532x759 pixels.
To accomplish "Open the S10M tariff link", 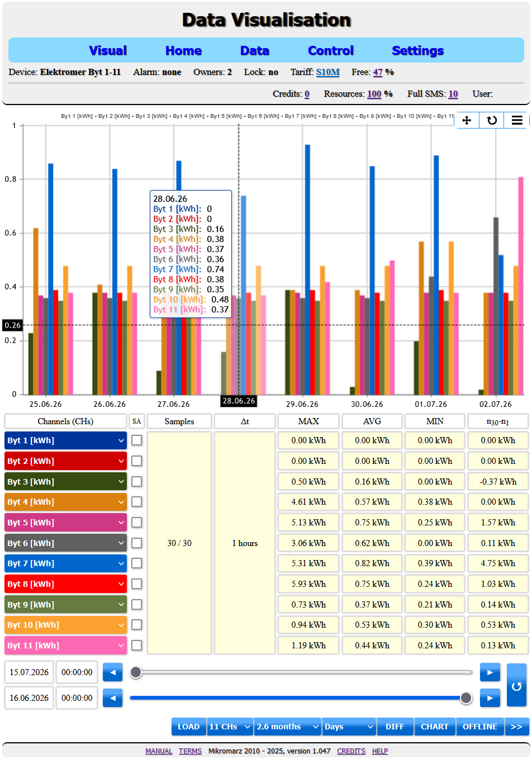I will click(328, 72).
